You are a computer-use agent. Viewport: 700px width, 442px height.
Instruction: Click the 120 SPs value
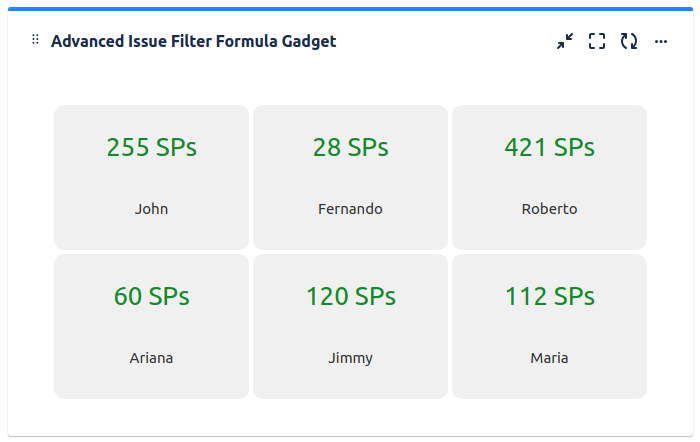coord(350,296)
